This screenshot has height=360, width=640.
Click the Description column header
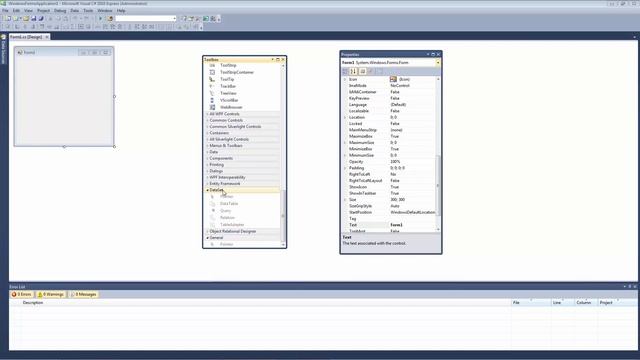tap(266, 303)
